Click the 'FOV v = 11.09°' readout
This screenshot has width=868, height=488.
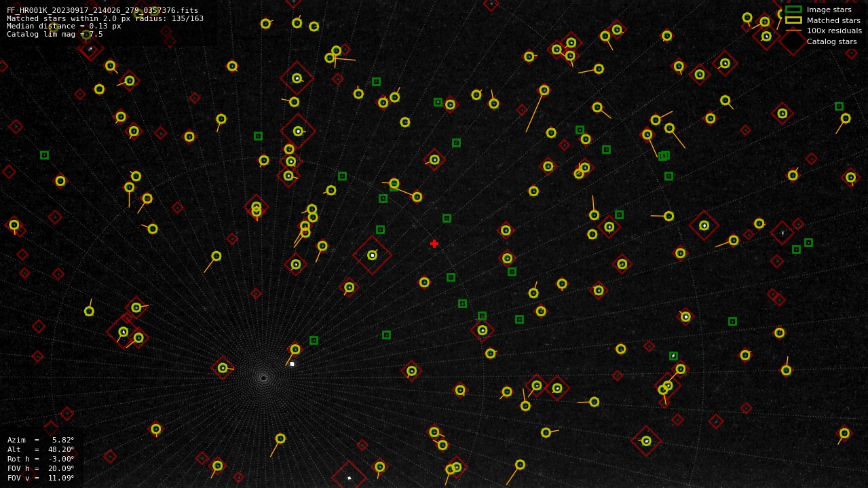click(41, 478)
